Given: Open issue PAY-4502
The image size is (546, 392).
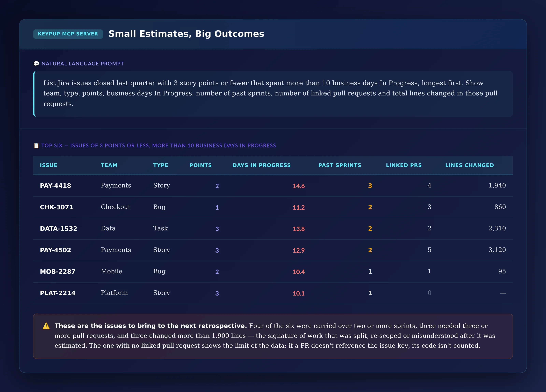Looking at the screenshot, I should click(x=55, y=250).
